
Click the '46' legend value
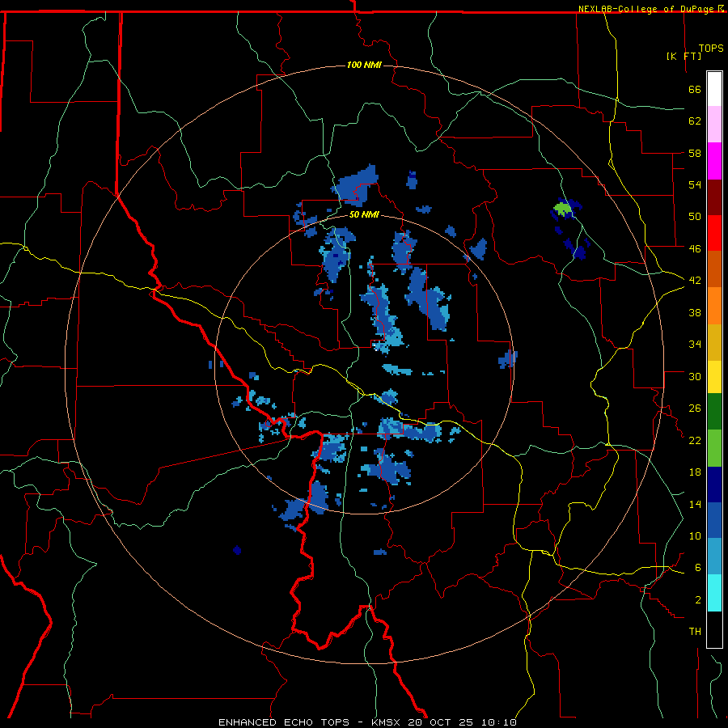[695, 249]
